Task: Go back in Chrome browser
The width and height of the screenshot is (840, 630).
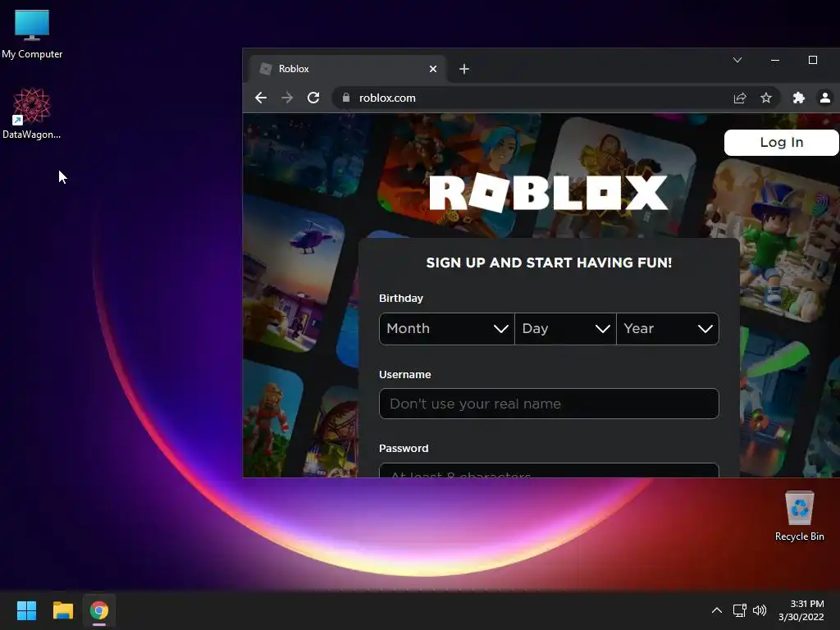Action: [x=261, y=98]
